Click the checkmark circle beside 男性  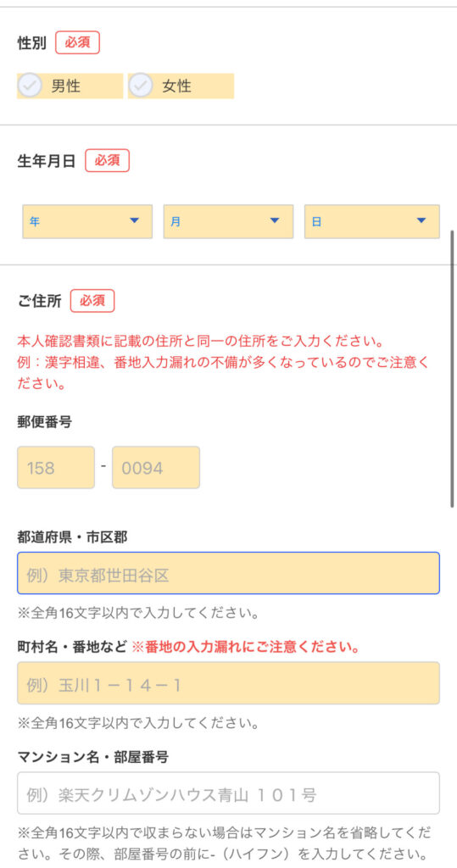click(30, 86)
